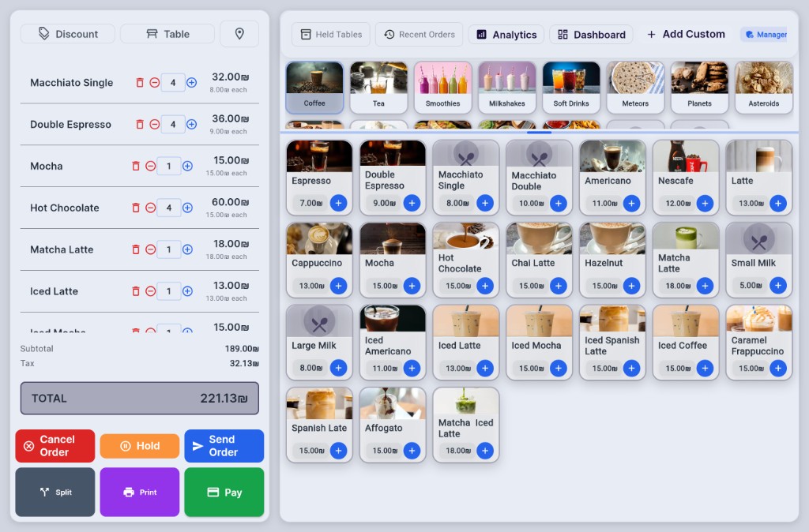Viewport: 809px width, 532px height.
Task: View Recent Orders
Action: (x=419, y=35)
